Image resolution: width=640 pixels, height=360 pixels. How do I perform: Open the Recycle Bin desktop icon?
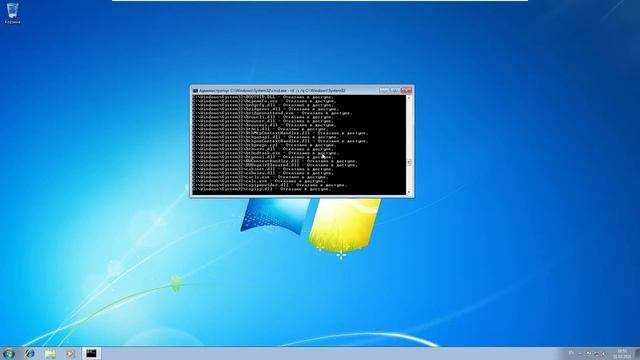point(12,13)
